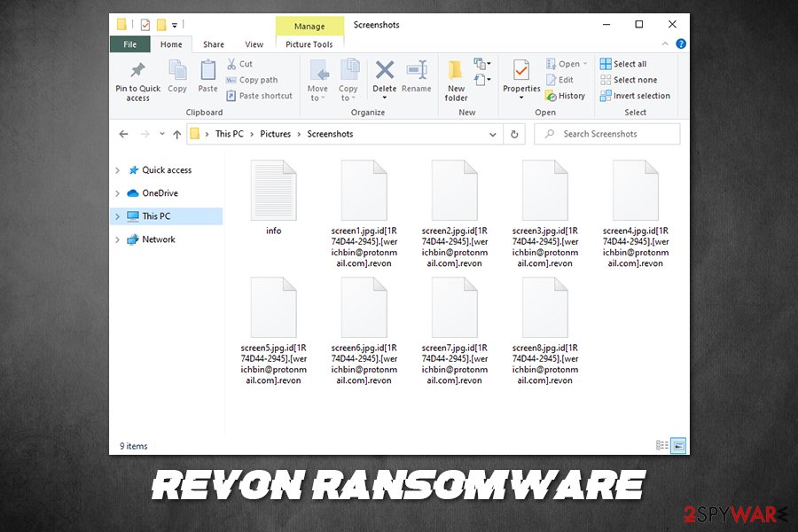Click the Search Screenshots field
Viewport: 798px width, 532px height.
coord(606,134)
